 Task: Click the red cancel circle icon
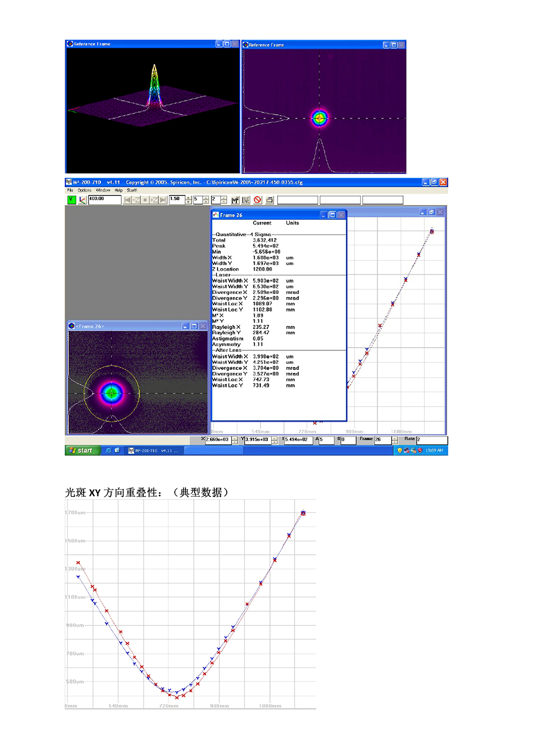tap(258, 200)
